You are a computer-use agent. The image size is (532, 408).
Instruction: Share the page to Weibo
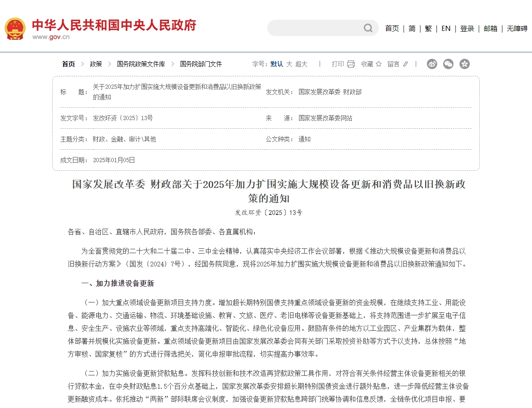[432, 64]
